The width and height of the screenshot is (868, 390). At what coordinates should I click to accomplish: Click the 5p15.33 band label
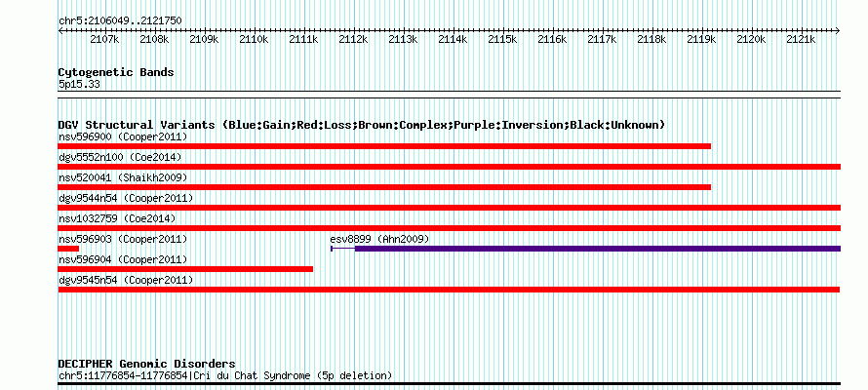point(79,85)
